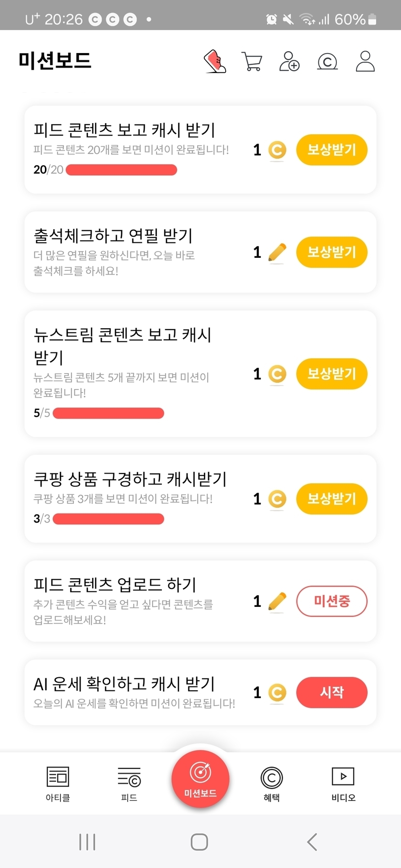Open the cash coin icon in header
Screen dimensions: 401x868
327,61
